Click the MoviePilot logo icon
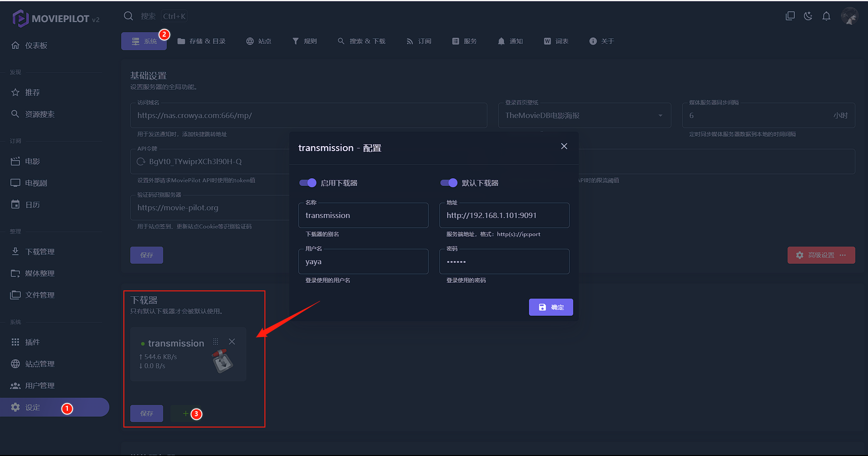Image resolution: width=868 pixels, height=456 pixels. (20, 19)
